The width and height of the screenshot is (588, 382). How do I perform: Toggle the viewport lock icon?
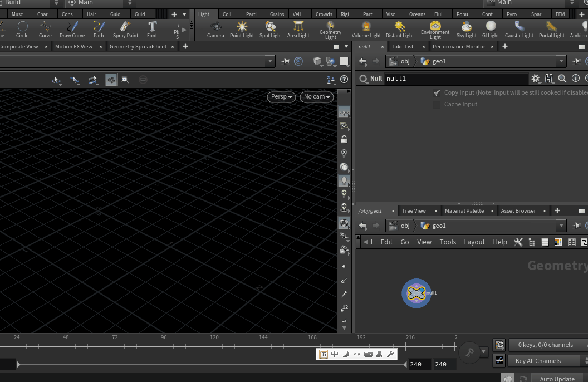pyautogui.click(x=344, y=140)
